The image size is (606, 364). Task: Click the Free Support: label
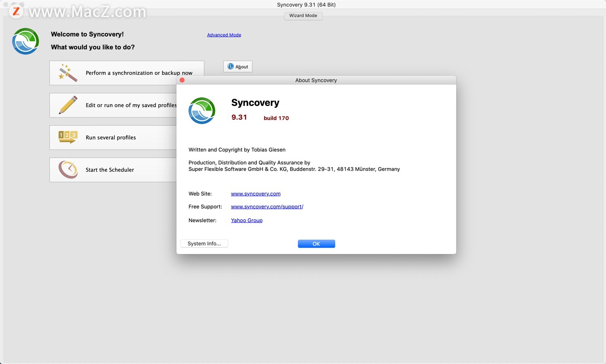pyautogui.click(x=205, y=206)
